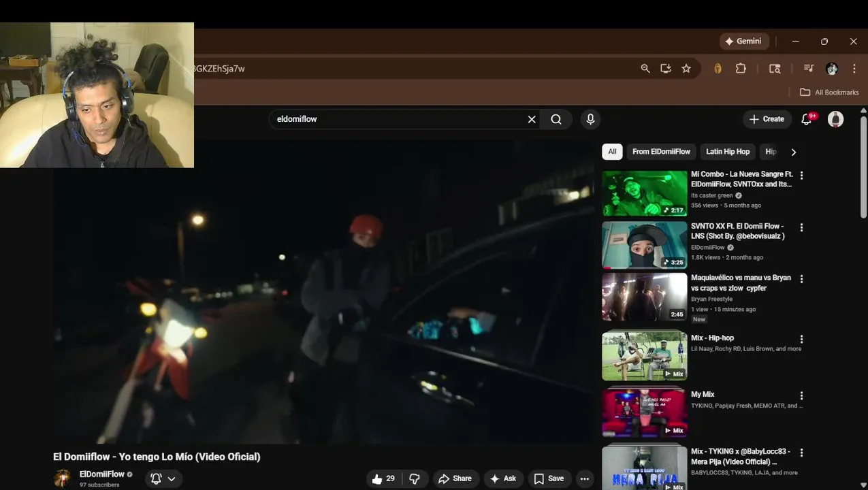Click Bryan Freestyle channel name
This screenshot has width=868, height=490.
pos(712,299)
